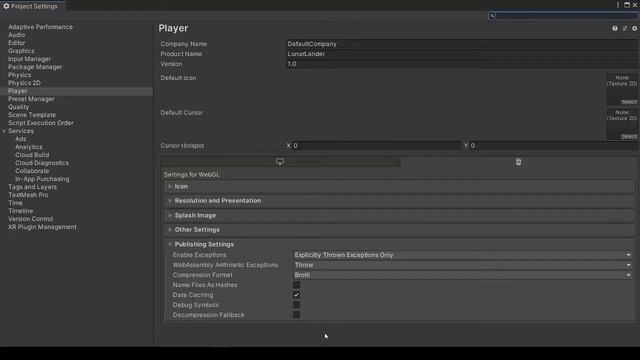Select Analytics under Services

click(x=29, y=147)
